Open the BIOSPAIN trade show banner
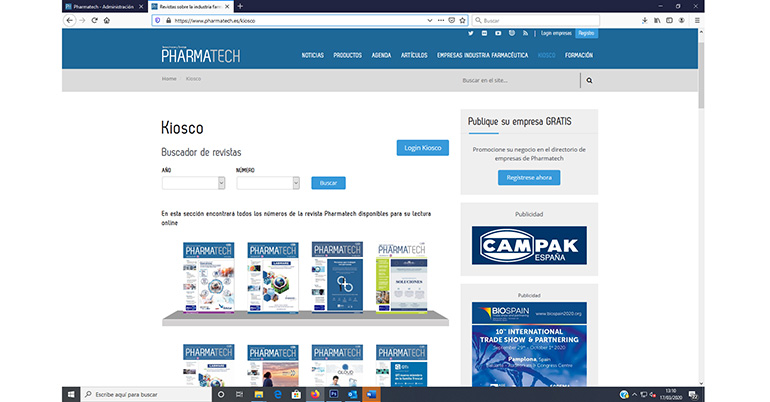 (x=529, y=345)
